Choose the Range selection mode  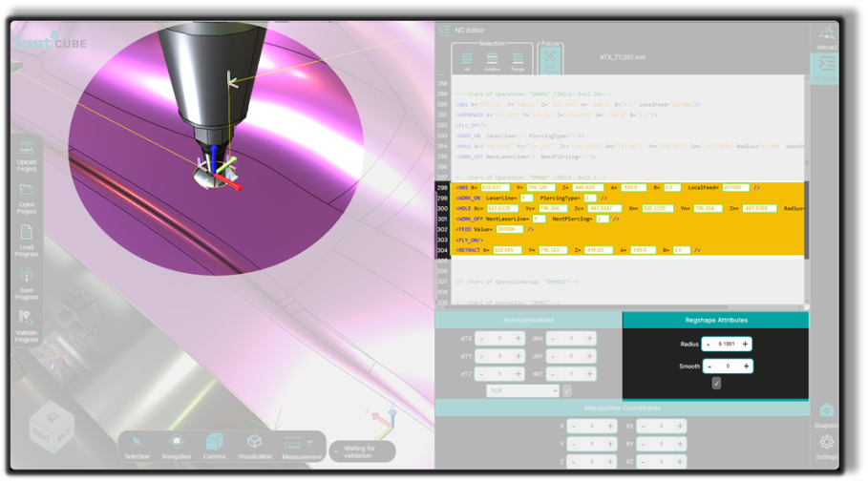click(x=518, y=59)
